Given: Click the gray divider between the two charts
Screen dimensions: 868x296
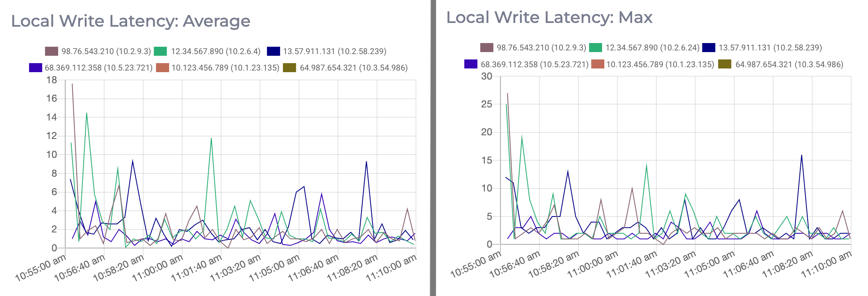Looking at the screenshot, I should (433, 148).
